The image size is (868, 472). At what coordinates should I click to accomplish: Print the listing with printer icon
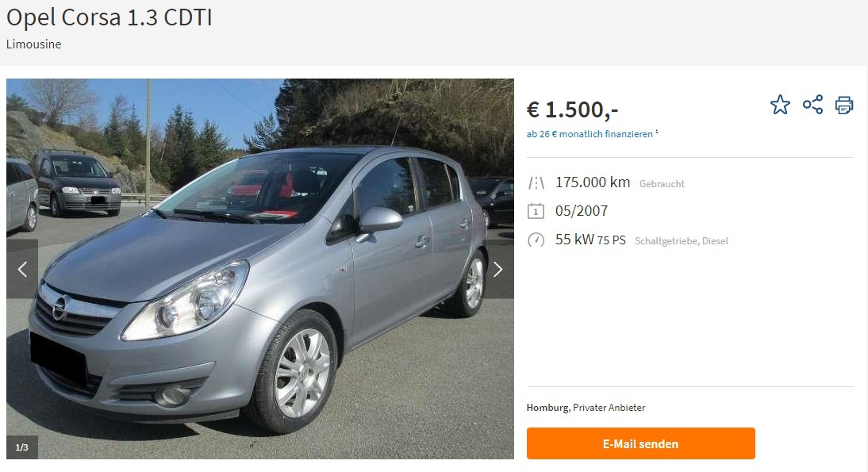point(844,105)
